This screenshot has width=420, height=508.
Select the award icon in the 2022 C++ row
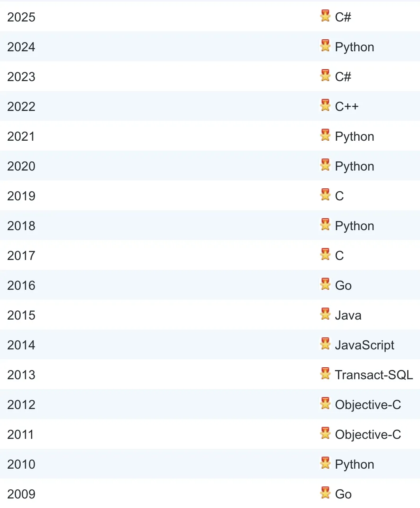point(325,105)
